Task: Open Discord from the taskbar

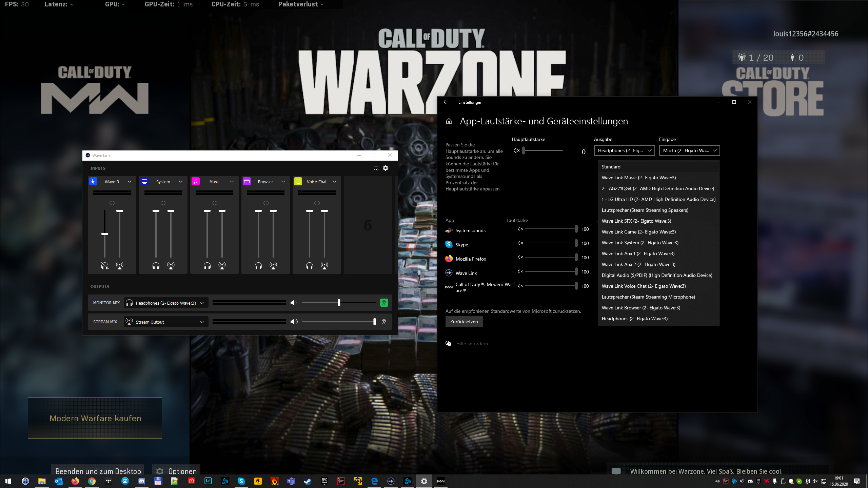Action: coord(141,481)
